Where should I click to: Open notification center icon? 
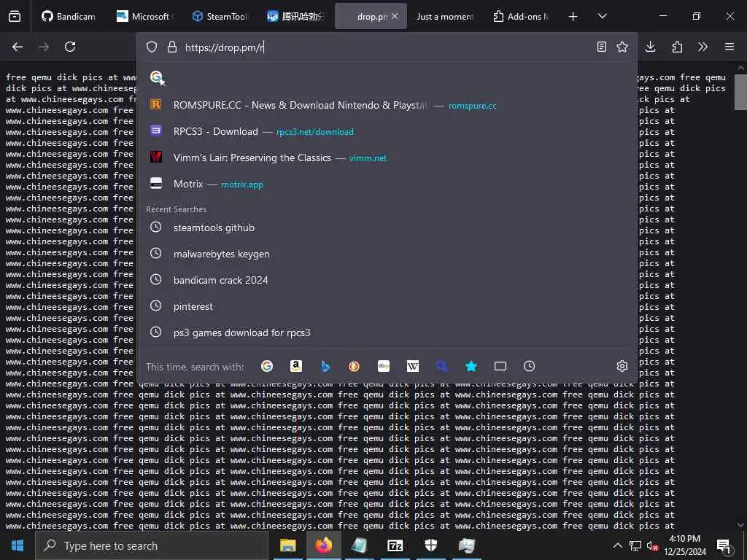click(x=724, y=546)
